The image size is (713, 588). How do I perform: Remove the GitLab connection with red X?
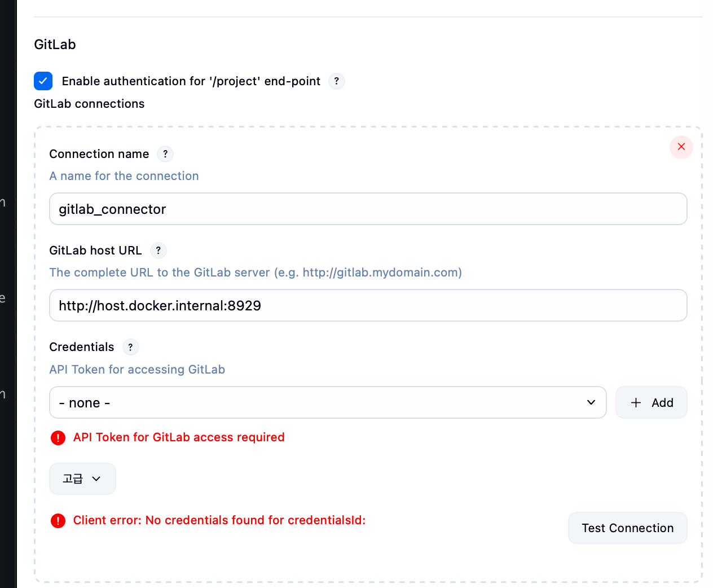[x=681, y=147]
